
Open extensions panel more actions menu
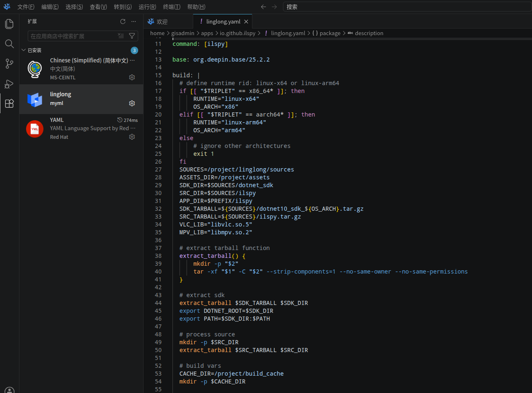coord(134,21)
